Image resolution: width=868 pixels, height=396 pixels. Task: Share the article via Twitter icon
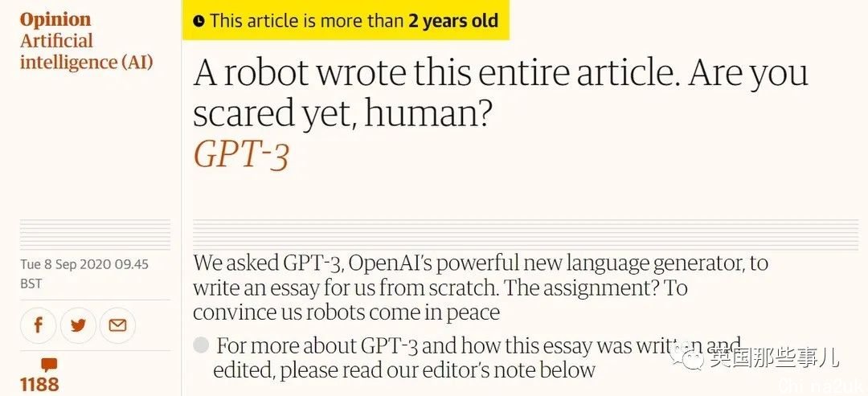[x=78, y=325]
